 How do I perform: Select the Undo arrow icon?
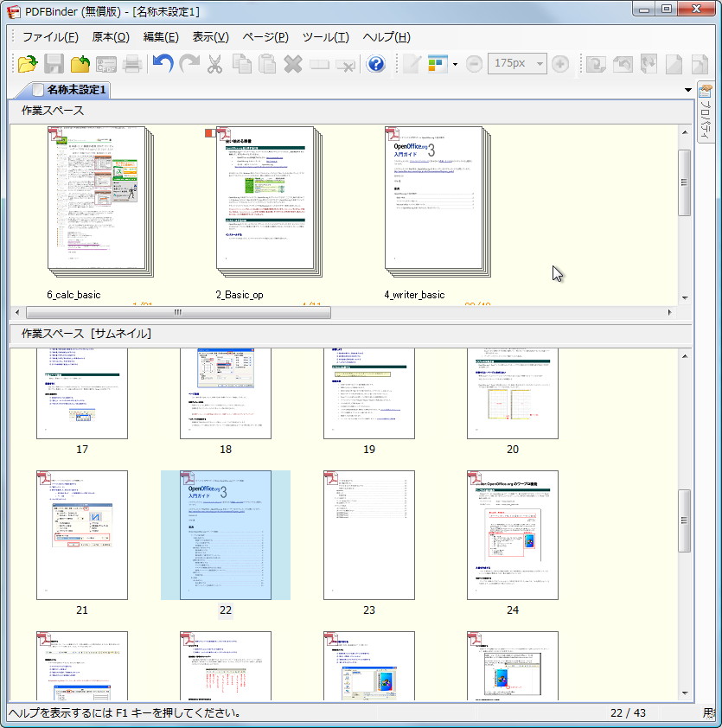(162, 64)
